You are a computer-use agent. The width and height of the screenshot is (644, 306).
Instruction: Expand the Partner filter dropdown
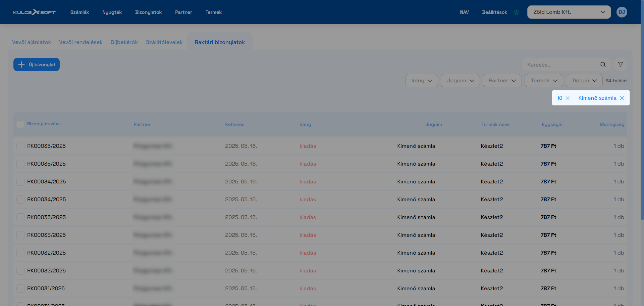tap(502, 81)
